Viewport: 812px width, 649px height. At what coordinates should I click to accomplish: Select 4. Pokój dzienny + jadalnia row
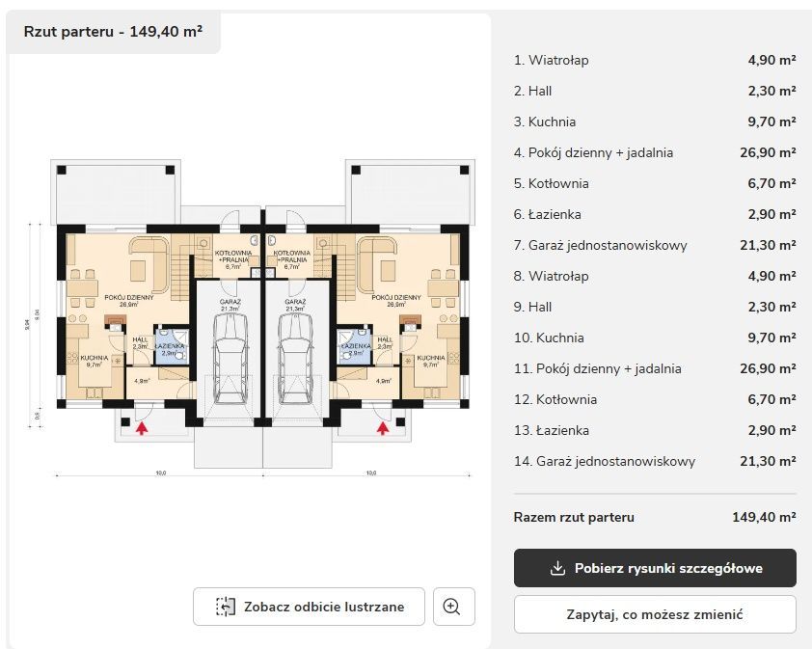(x=593, y=152)
